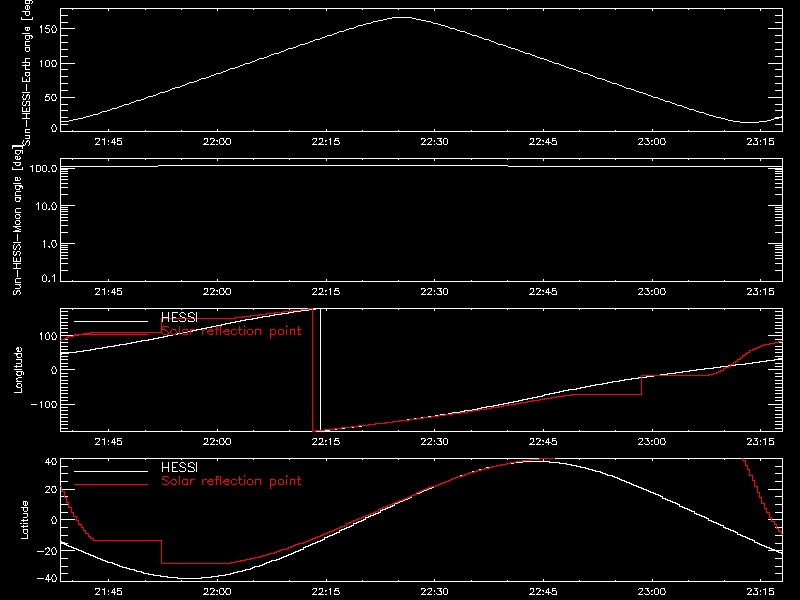Click the Sun-HESSI-Earth angle axis label

coord(27,73)
